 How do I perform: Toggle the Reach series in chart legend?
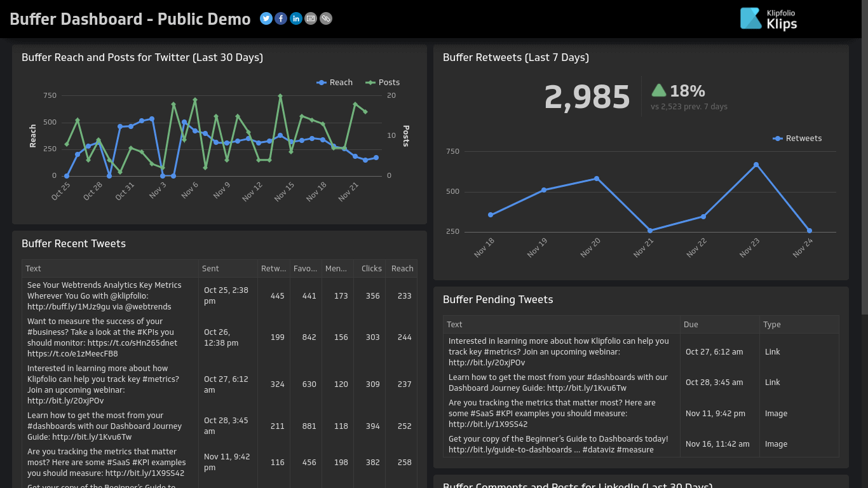335,83
